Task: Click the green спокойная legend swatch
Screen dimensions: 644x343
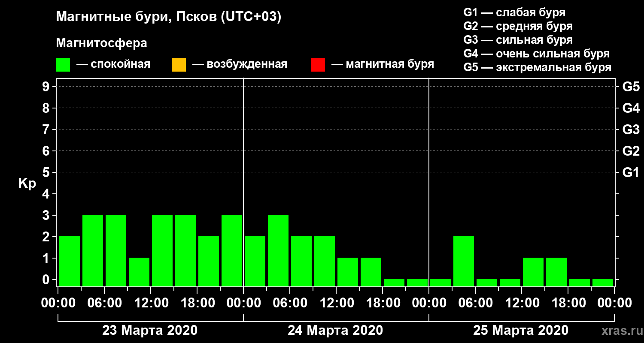Action: 63,65
